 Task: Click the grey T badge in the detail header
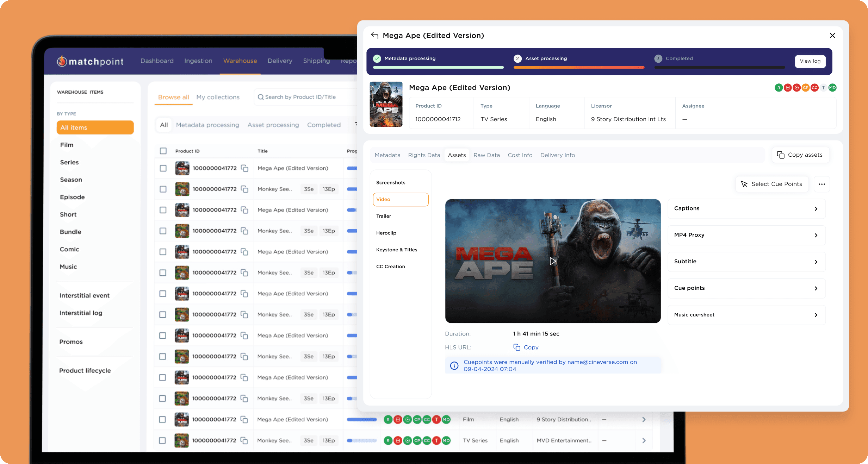[824, 88]
